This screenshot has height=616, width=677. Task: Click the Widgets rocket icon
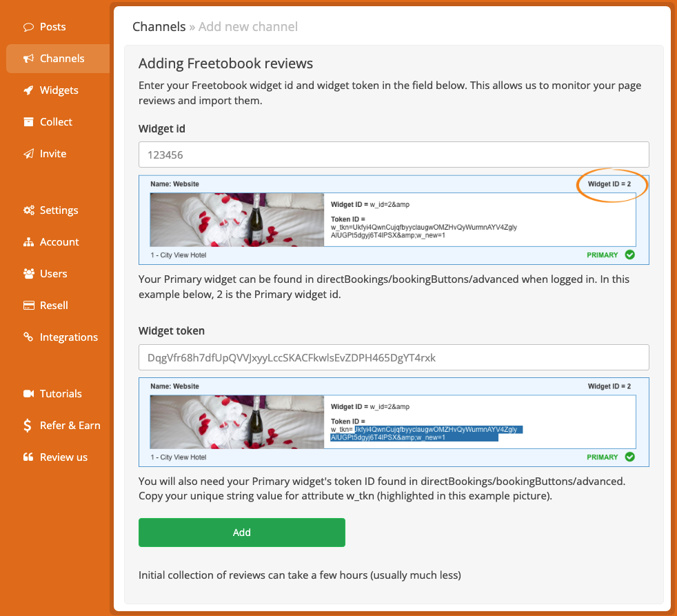click(28, 90)
